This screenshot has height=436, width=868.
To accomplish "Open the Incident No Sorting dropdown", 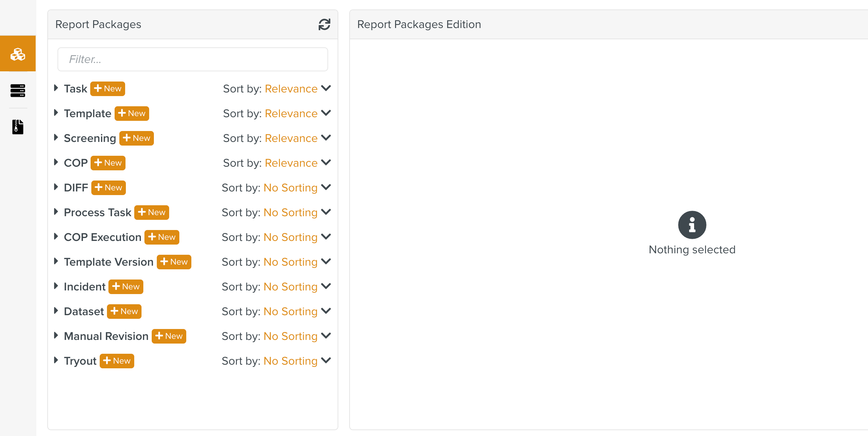I will click(297, 287).
